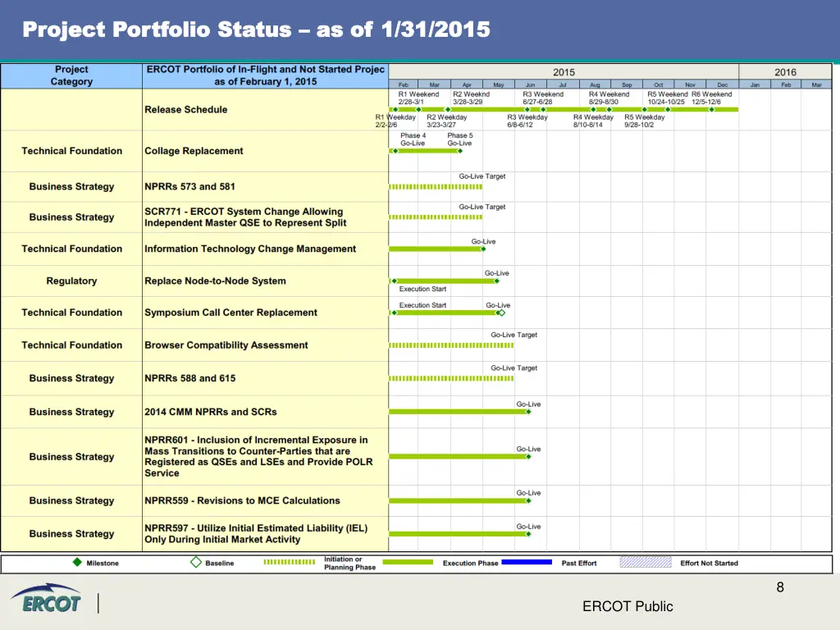
Task: Select the dashed Initiation or Planning Phase legend bar
Action: 290,562
